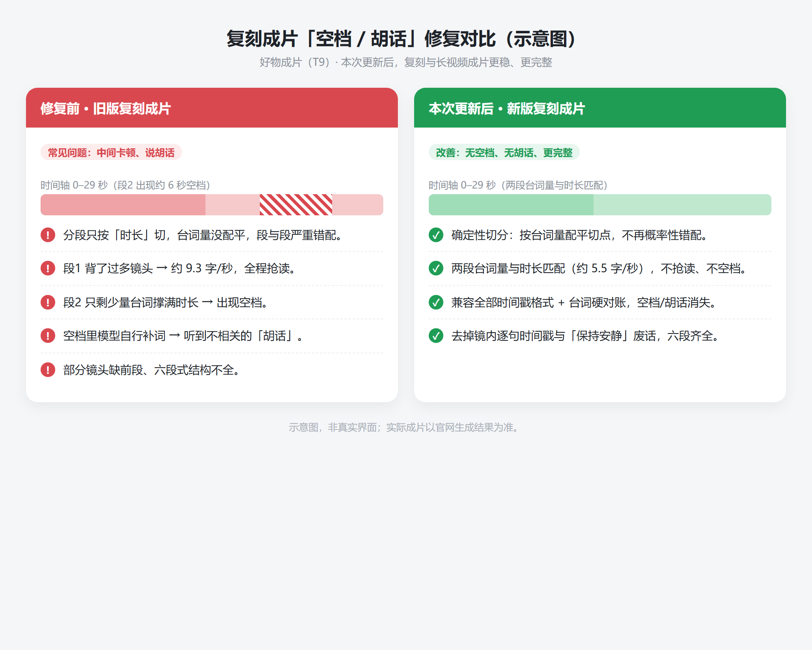Screen dimensions: 812x650
Task: Click the green tag 改善：无空档、无胡话、更完整
Action: point(504,152)
